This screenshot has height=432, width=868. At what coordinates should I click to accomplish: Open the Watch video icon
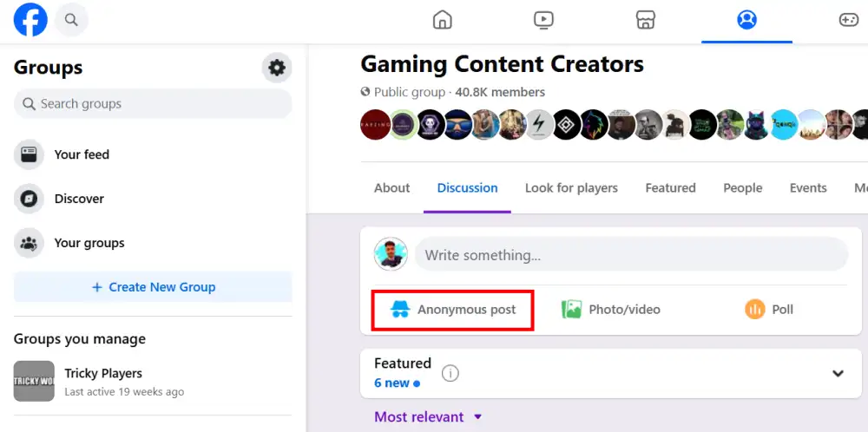(544, 20)
